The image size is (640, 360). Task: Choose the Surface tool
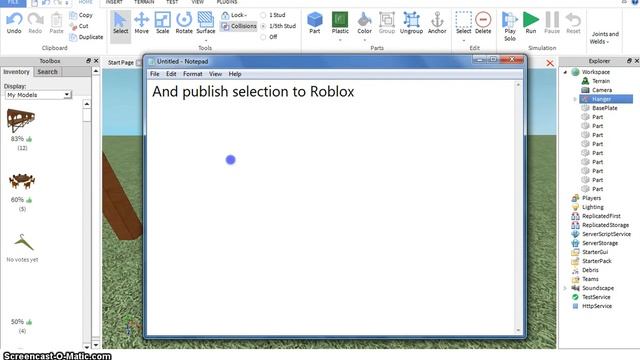pos(206,23)
